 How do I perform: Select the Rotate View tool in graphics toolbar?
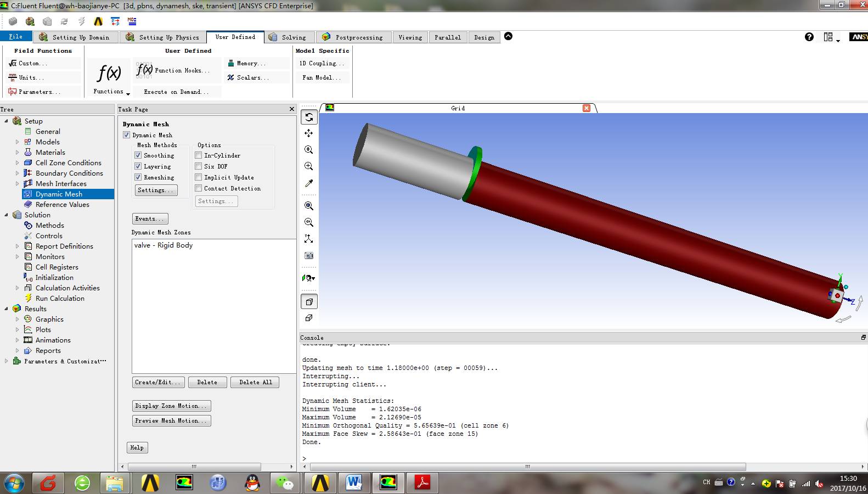[x=309, y=117]
